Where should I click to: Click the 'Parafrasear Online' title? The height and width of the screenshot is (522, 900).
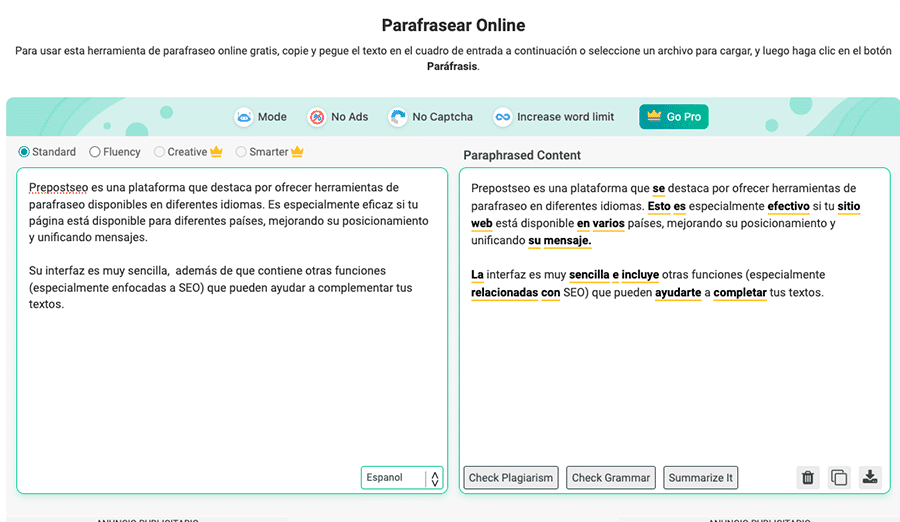click(x=453, y=25)
